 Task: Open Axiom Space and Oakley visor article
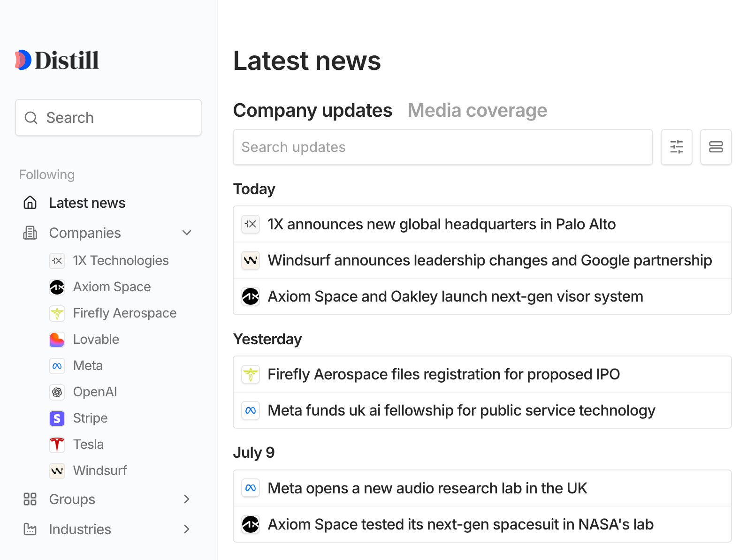482,296
